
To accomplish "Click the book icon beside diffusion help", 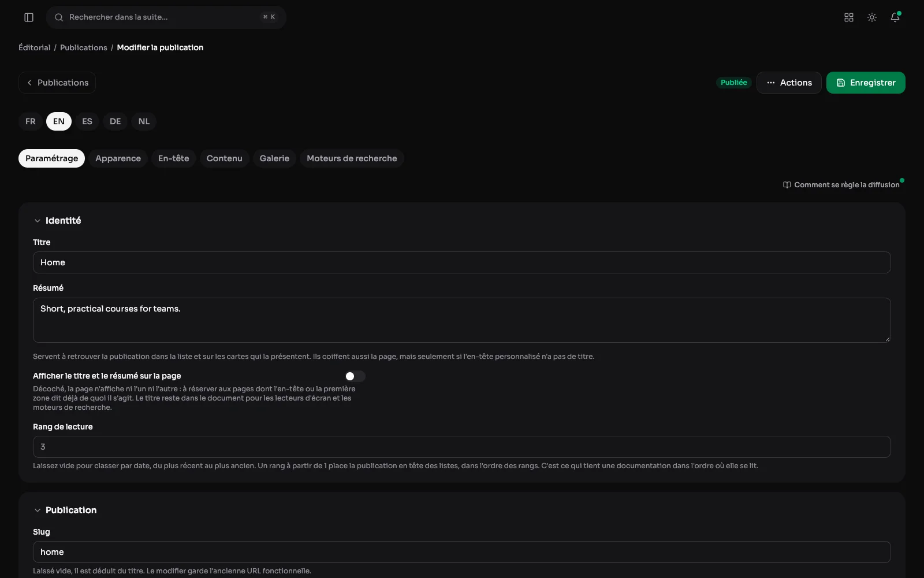I will pyautogui.click(x=787, y=185).
